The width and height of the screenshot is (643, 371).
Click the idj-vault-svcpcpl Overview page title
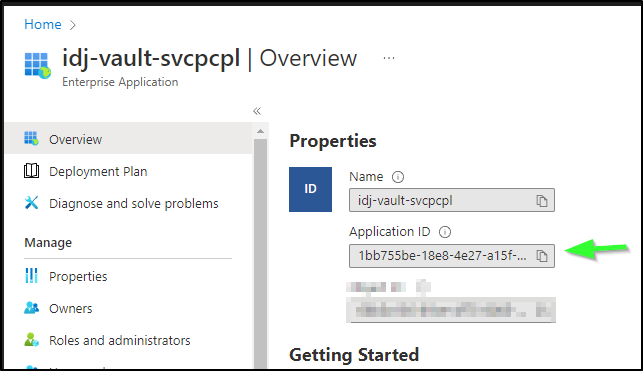[210, 58]
